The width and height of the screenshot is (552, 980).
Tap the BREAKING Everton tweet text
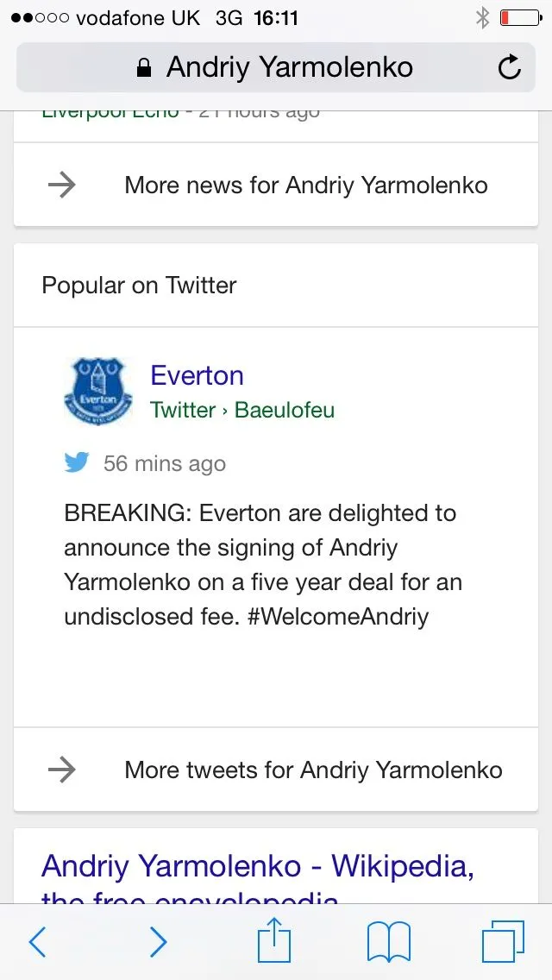(x=263, y=565)
